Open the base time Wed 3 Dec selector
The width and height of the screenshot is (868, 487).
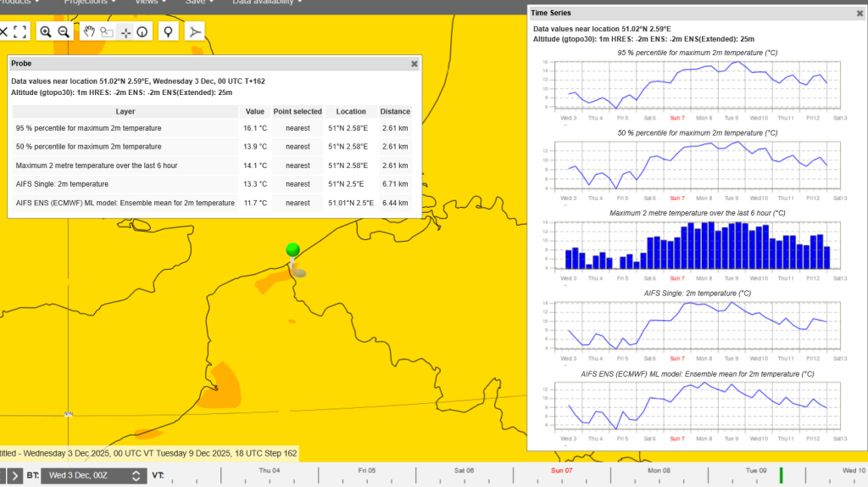(x=93, y=475)
